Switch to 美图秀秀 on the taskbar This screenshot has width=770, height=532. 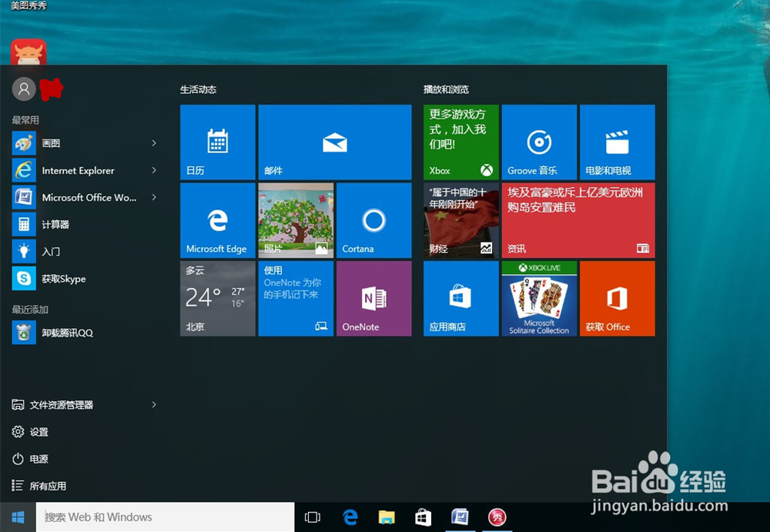(x=497, y=517)
